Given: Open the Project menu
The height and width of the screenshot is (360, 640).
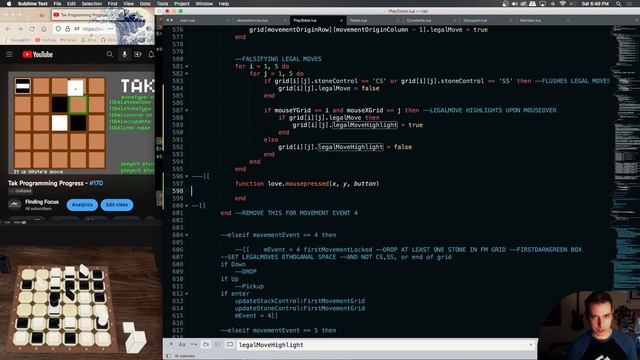Looking at the screenshot, I should (182, 4).
